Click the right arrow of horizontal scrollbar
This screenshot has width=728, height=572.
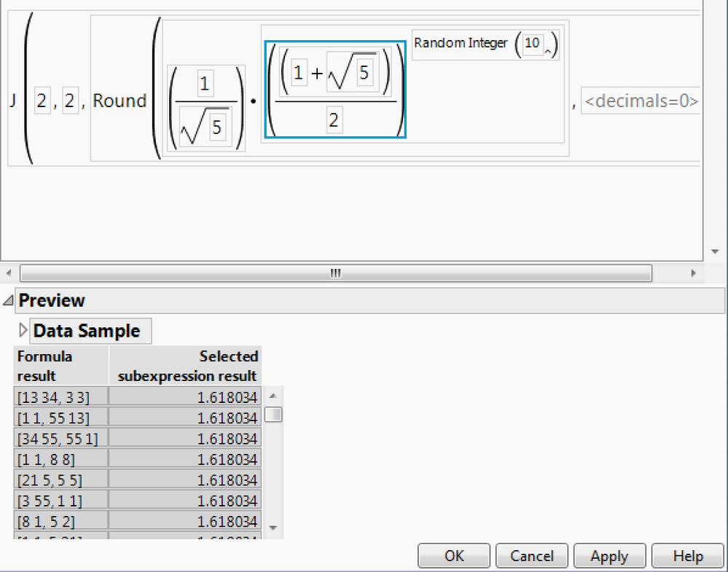pyautogui.click(x=694, y=273)
